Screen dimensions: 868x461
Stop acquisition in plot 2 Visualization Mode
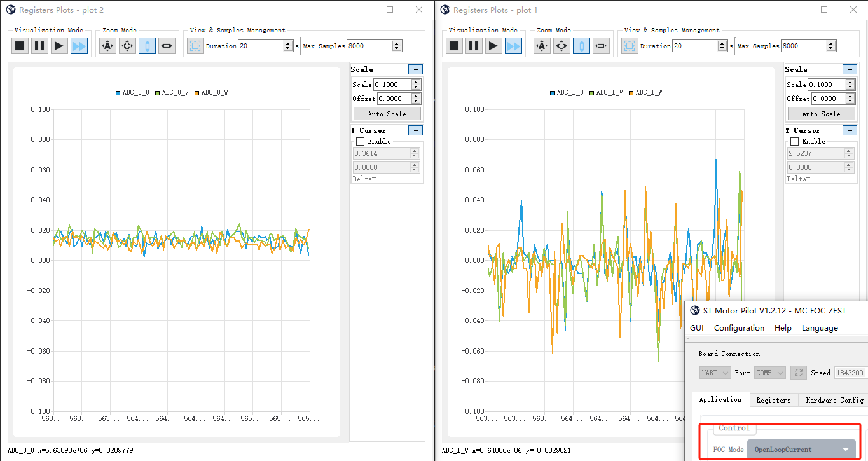(x=19, y=45)
